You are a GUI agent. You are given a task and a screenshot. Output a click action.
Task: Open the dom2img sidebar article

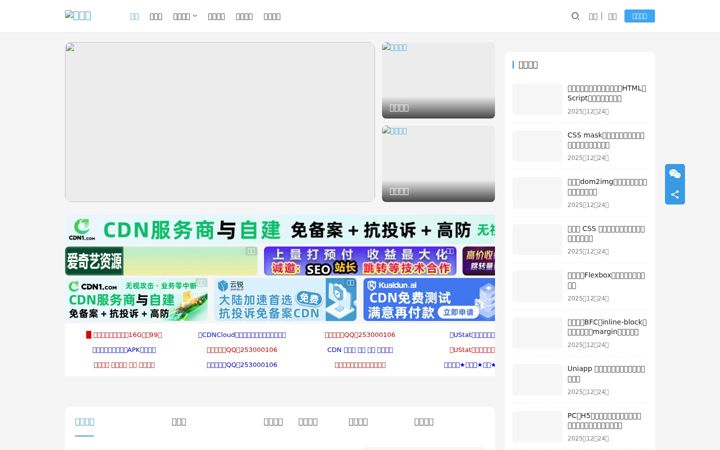607,187
